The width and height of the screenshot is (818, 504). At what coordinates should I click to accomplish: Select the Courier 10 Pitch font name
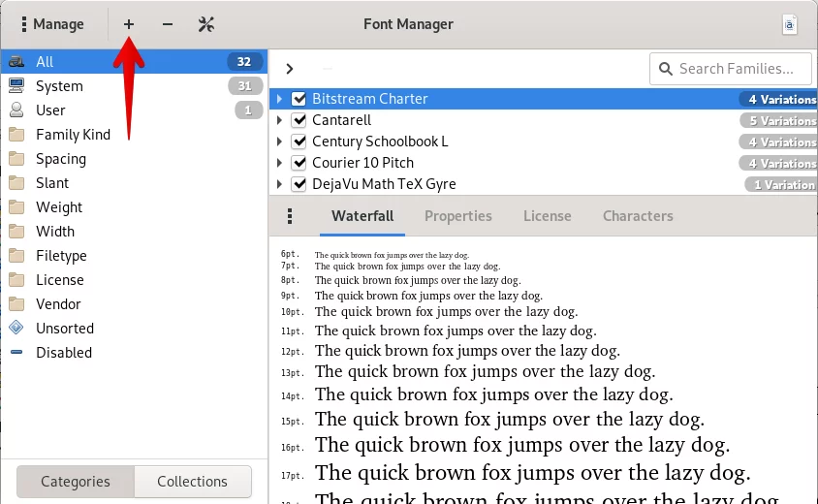363,163
